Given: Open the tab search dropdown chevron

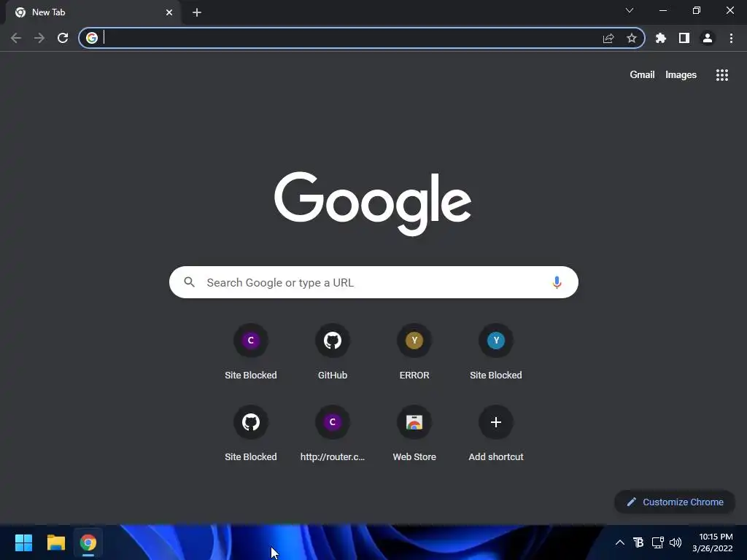Looking at the screenshot, I should click(630, 10).
